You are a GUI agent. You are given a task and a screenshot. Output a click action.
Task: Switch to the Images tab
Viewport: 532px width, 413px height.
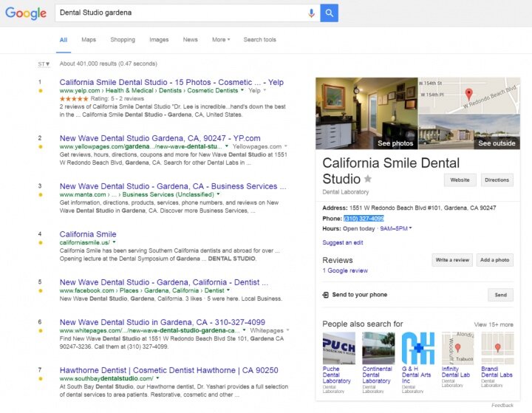(x=159, y=40)
